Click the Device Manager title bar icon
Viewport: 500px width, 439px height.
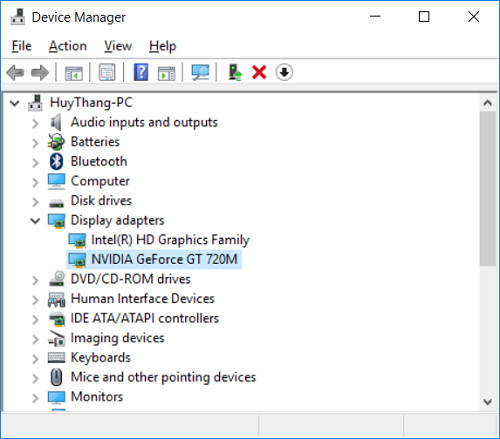[x=18, y=17]
